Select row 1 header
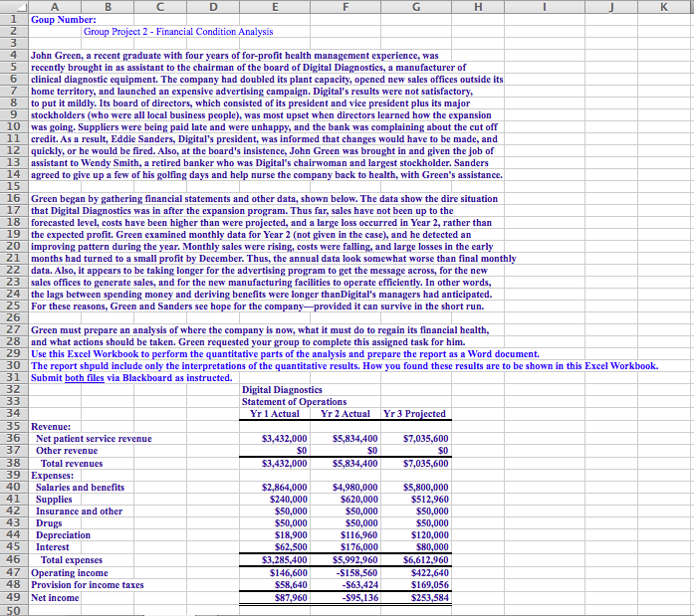Viewport: 694px width, 616px height. [14, 20]
